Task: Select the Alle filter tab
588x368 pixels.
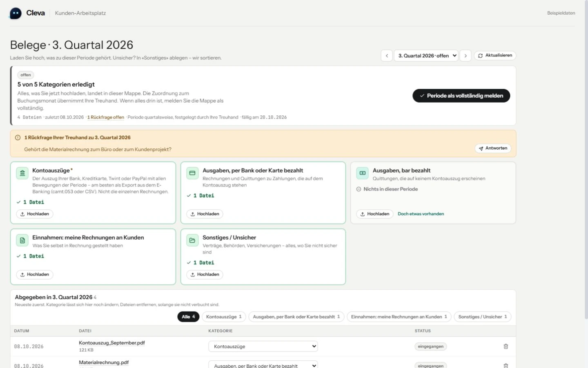Action: 188,317
